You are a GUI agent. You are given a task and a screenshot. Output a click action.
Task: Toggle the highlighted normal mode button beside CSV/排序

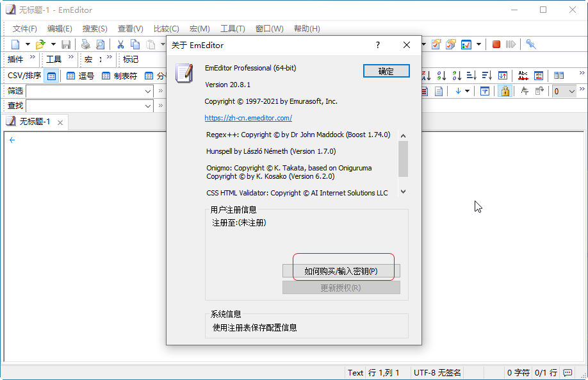pyautogui.click(x=51, y=76)
